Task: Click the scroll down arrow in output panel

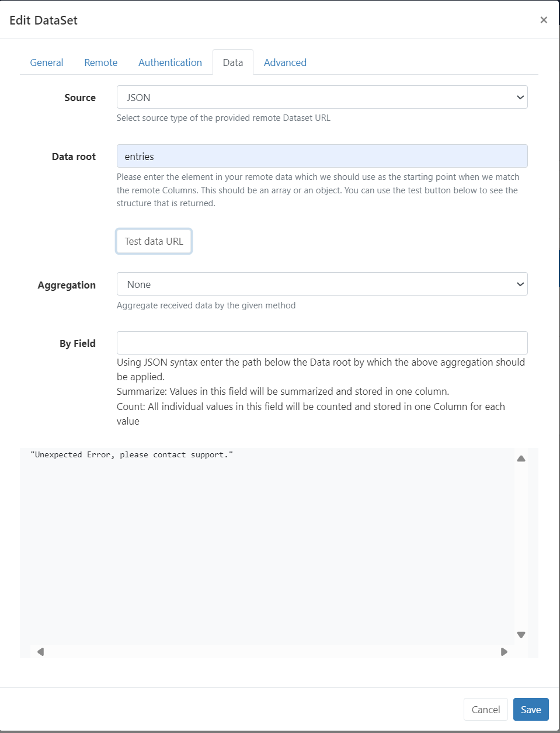Action: [x=521, y=635]
